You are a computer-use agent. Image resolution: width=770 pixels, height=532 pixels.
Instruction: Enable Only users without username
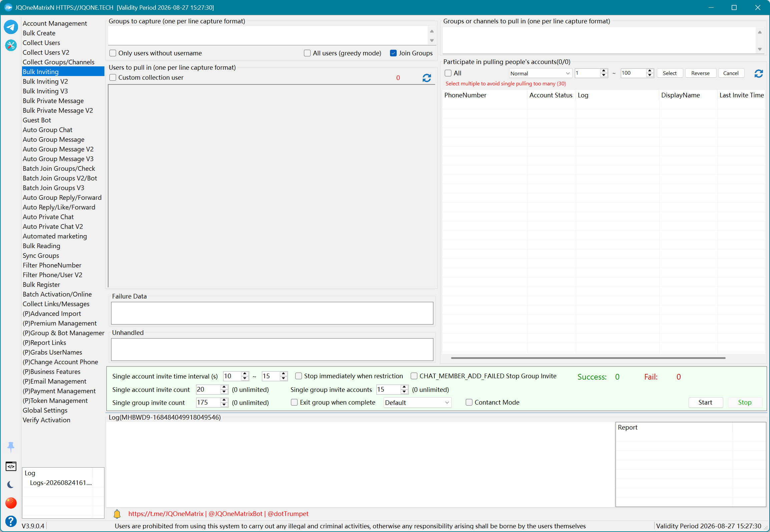(x=113, y=53)
